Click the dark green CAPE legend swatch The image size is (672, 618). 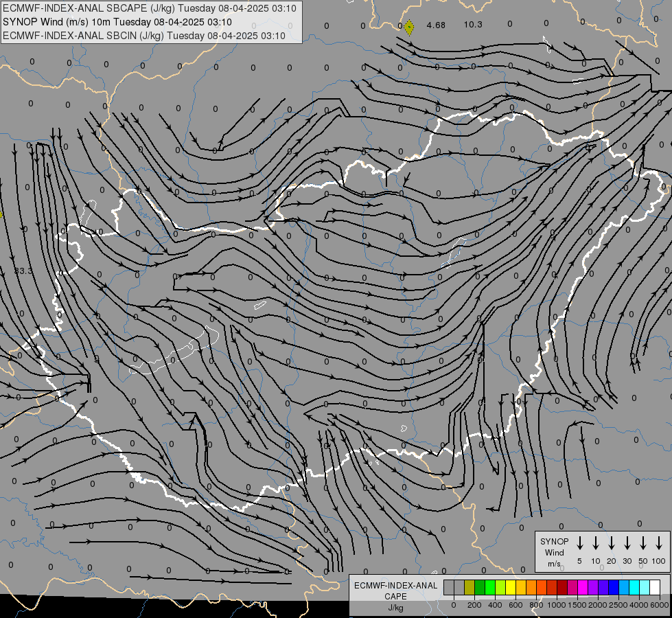(x=480, y=588)
